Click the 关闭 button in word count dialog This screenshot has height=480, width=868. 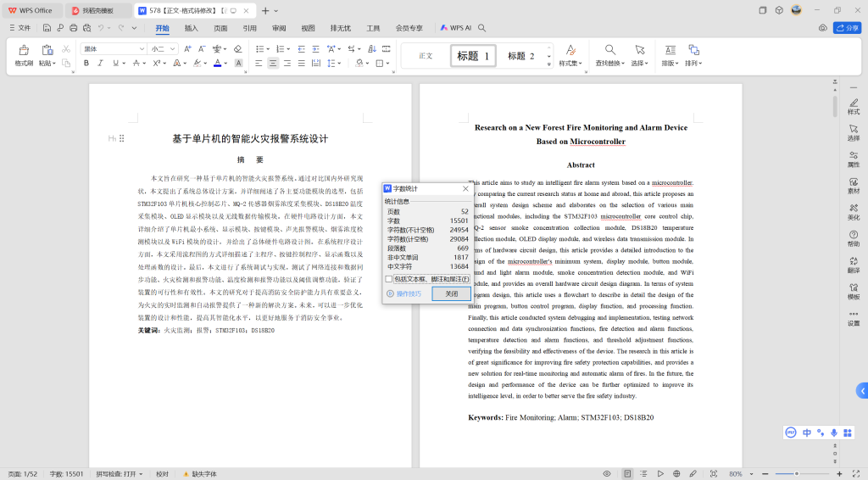tap(451, 293)
